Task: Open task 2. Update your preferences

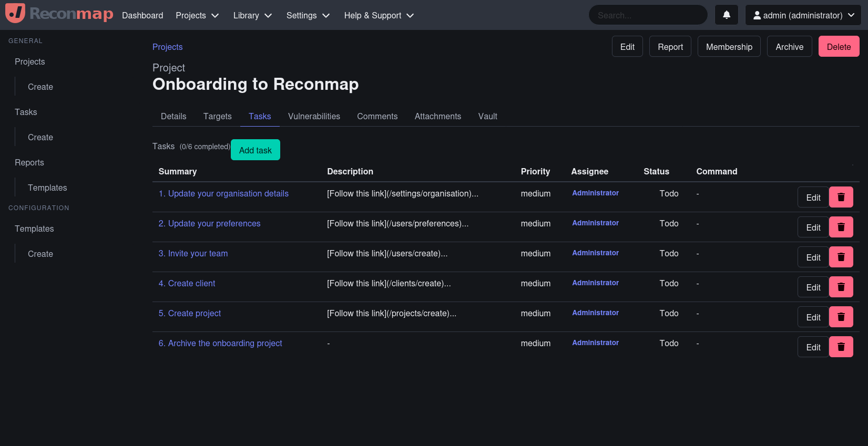Action: [x=209, y=223]
